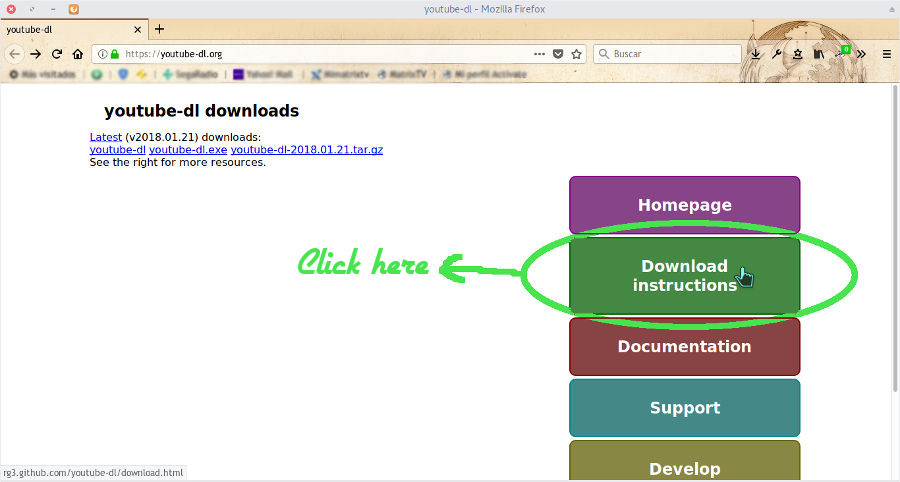Screen dimensions: 900x482
Task: Open page actions three-dot menu
Action: click(x=540, y=54)
